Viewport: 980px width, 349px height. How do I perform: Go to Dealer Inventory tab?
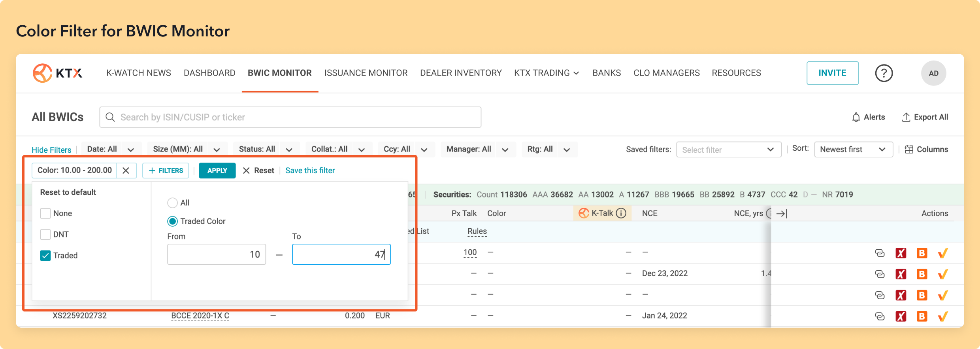point(461,73)
